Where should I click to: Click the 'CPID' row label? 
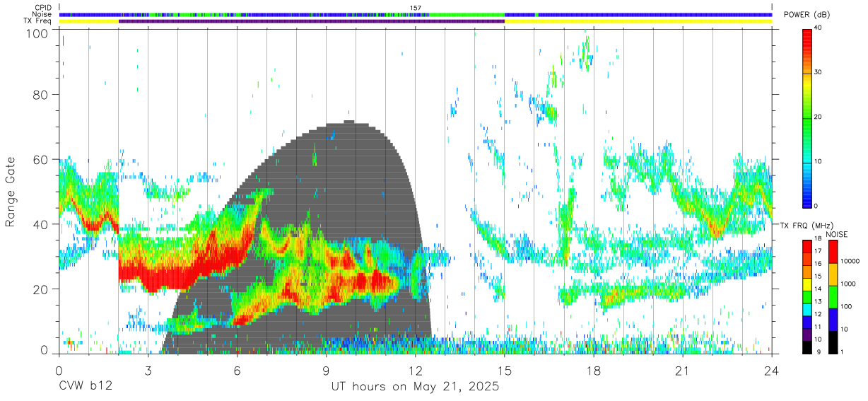pos(44,8)
